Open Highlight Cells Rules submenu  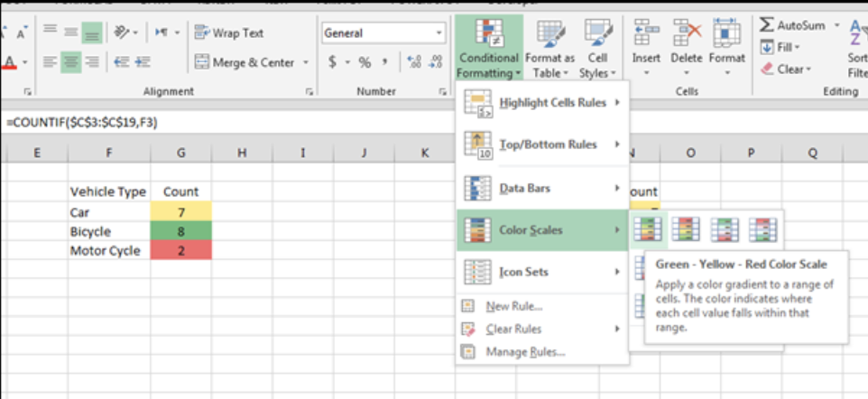(x=542, y=103)
